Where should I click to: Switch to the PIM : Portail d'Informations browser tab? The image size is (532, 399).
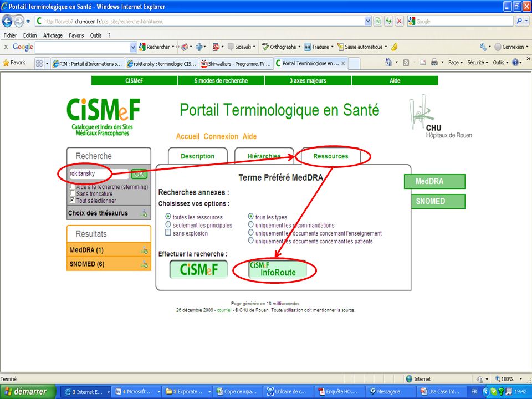coord(88,63)
